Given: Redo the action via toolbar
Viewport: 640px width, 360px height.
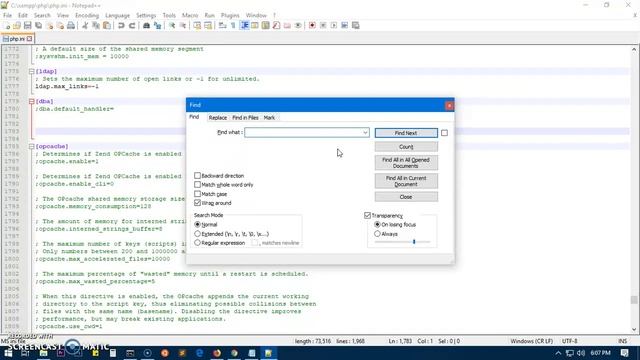Looking at the screenshot, I should tap(132, 25).
